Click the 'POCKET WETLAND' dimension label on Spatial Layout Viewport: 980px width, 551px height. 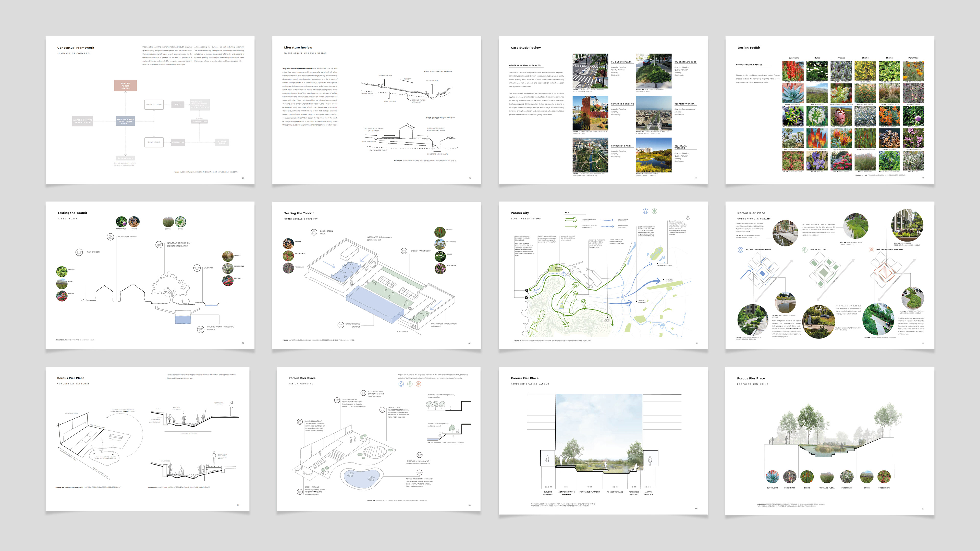coord(615,492)
